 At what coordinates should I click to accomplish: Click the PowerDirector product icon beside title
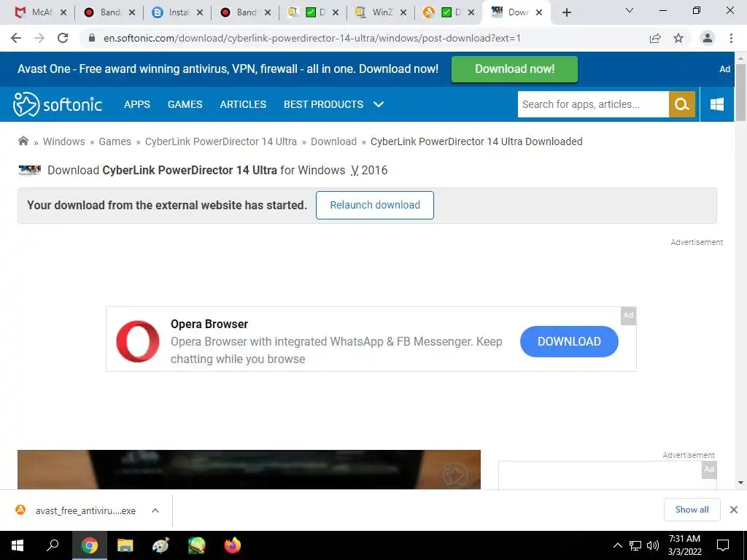29,170
